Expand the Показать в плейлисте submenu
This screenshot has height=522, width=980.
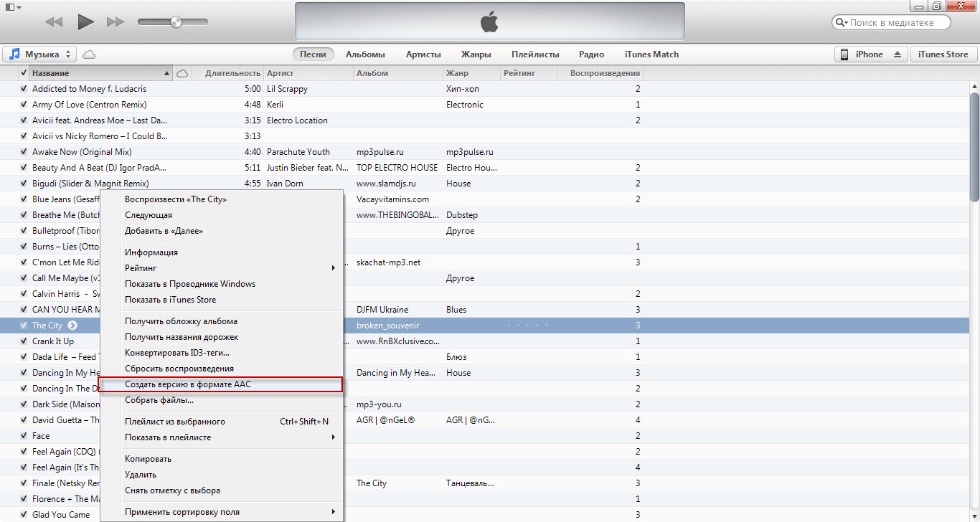(x=222, y=437)
